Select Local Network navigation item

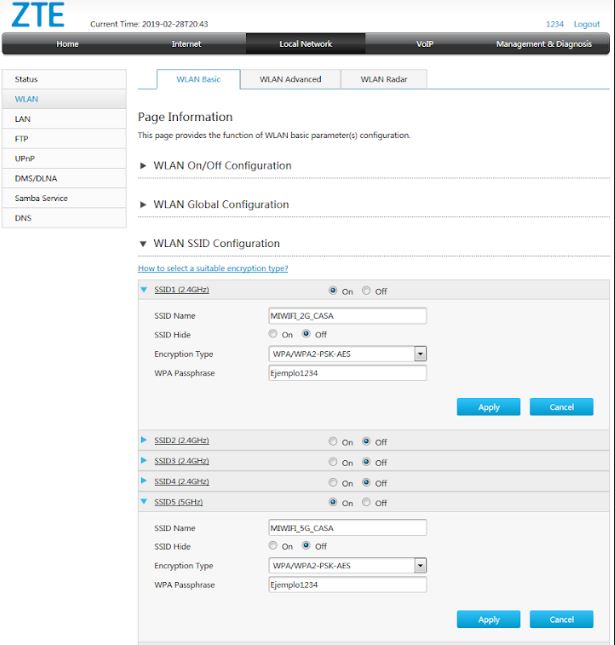click(x=306, y=44)
